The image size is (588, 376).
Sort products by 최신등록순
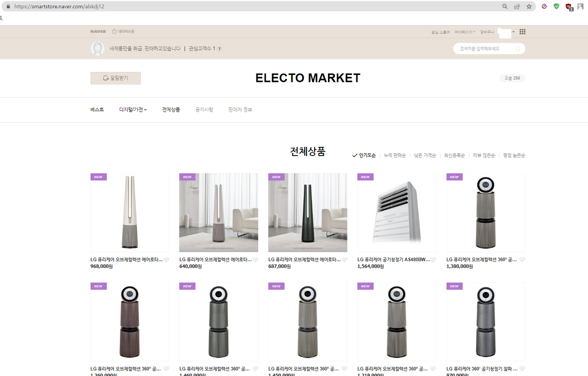click(454, 156)
